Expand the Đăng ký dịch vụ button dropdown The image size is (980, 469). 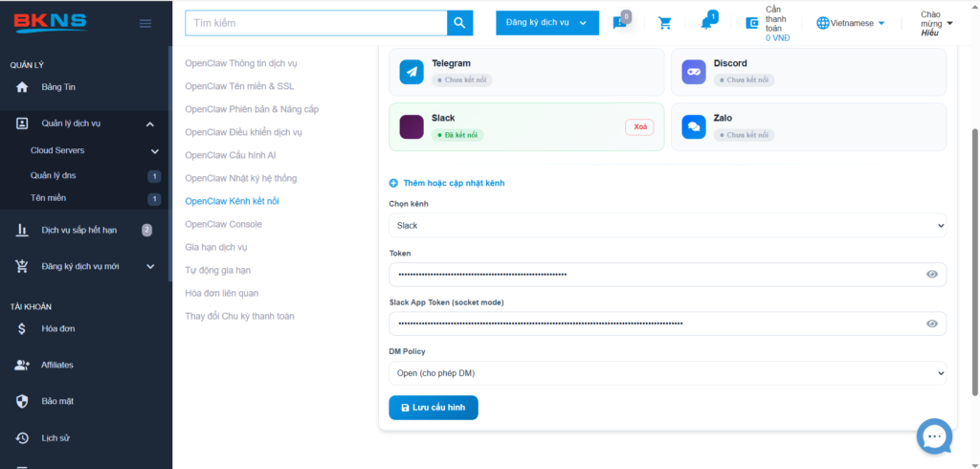(x=547, y=23)
